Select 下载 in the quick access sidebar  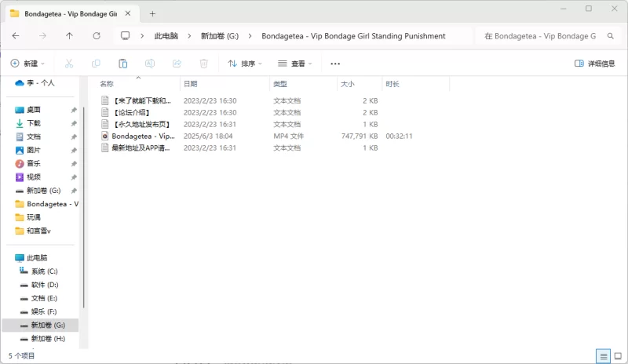click(34, 123)
